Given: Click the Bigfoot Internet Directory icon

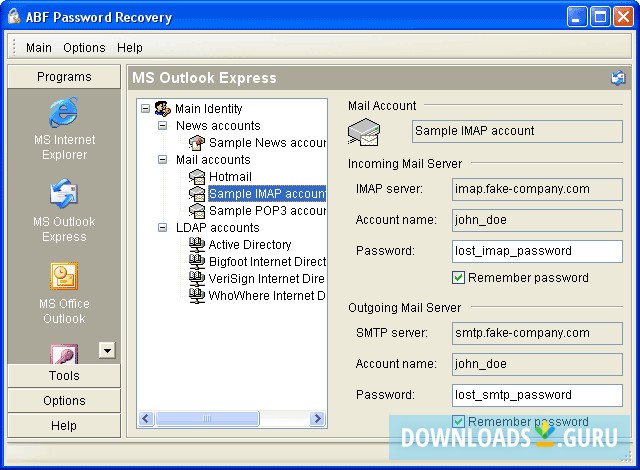Looking at the screenshot, I should click(197, 262).
